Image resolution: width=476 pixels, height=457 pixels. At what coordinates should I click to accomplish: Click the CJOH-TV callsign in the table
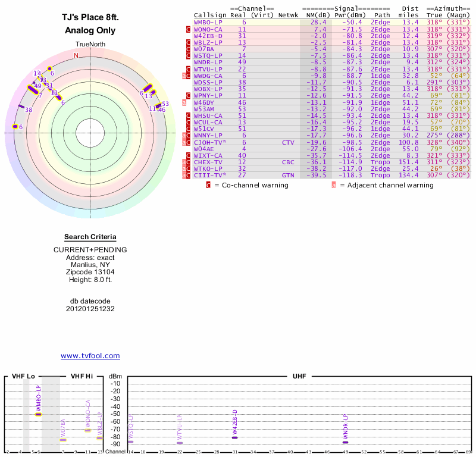point(209,142)
